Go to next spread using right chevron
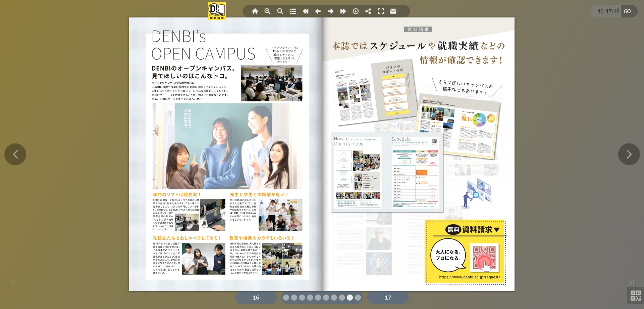This screenshot has width=644, height=309. (x=629, y=154)
